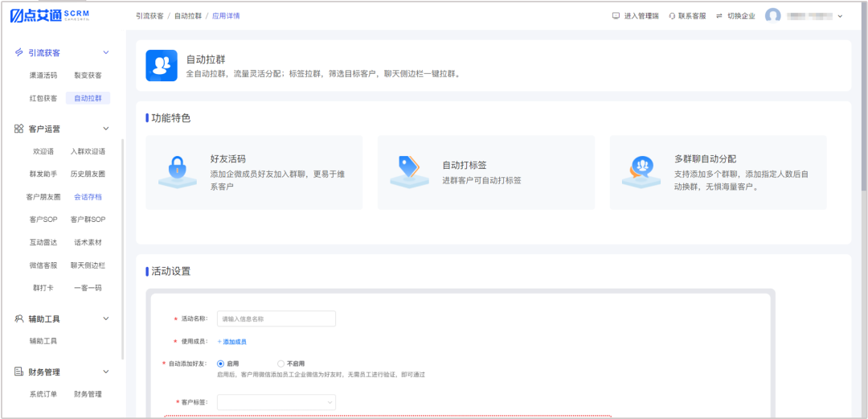Open 红包获客 in the sidebar
Screen dimensions: 868x419
tap(43, 98)
